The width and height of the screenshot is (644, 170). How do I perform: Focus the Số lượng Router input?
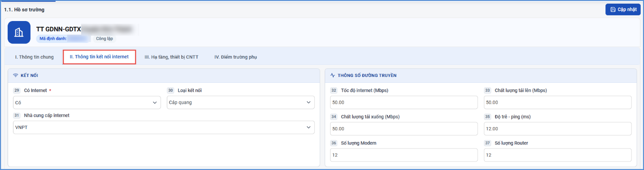pos(557,155)
